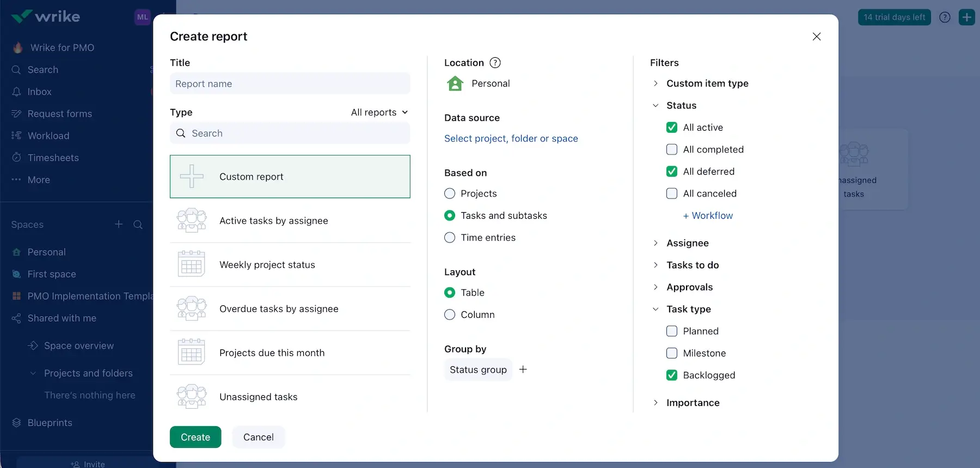Viewport: 980px width, 468px height.
Task: Click the More ellipsis icon
Action: 16,180
